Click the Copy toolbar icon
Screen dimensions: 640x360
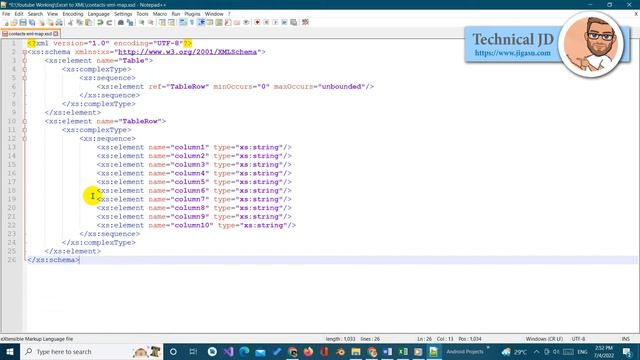[80, 22]
